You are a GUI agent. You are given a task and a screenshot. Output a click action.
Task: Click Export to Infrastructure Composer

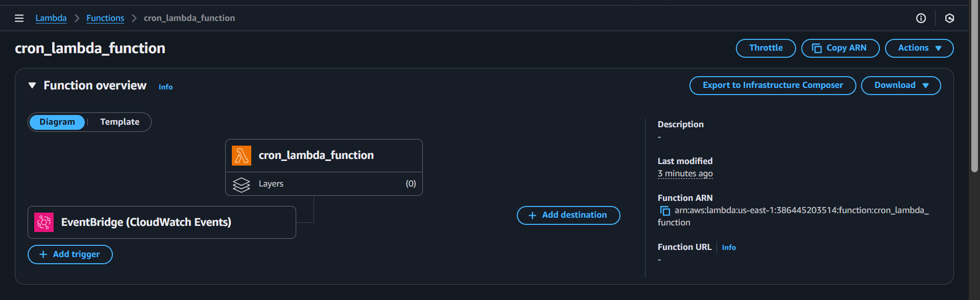pyautogui.click(x=772, y=85)
